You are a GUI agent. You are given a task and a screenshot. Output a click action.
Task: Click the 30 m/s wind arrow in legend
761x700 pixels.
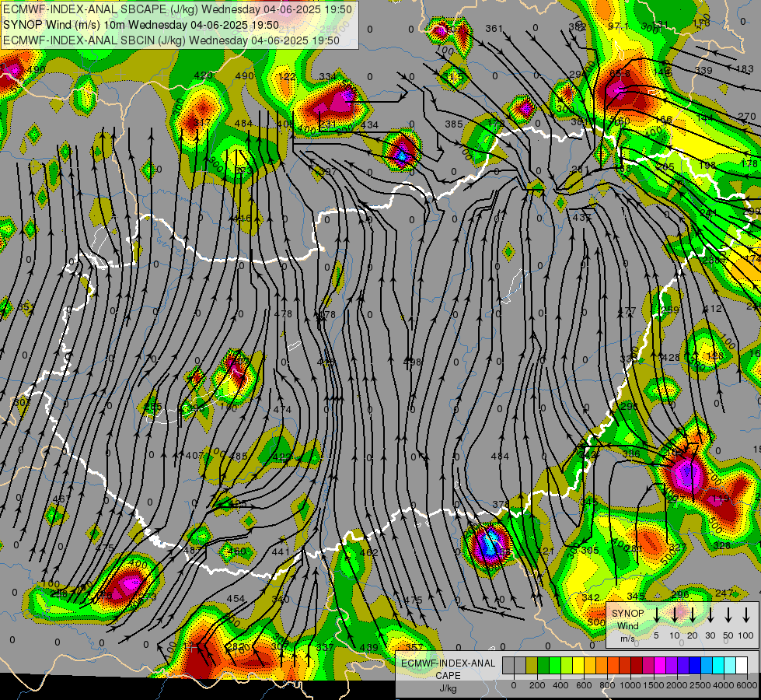[x=710, y=615]
